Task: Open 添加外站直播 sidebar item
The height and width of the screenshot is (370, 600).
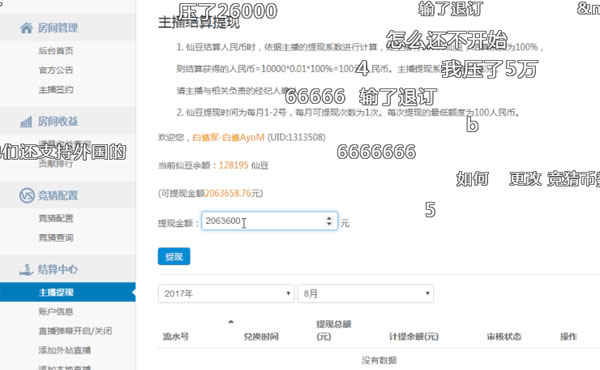Action: (65, 350)
